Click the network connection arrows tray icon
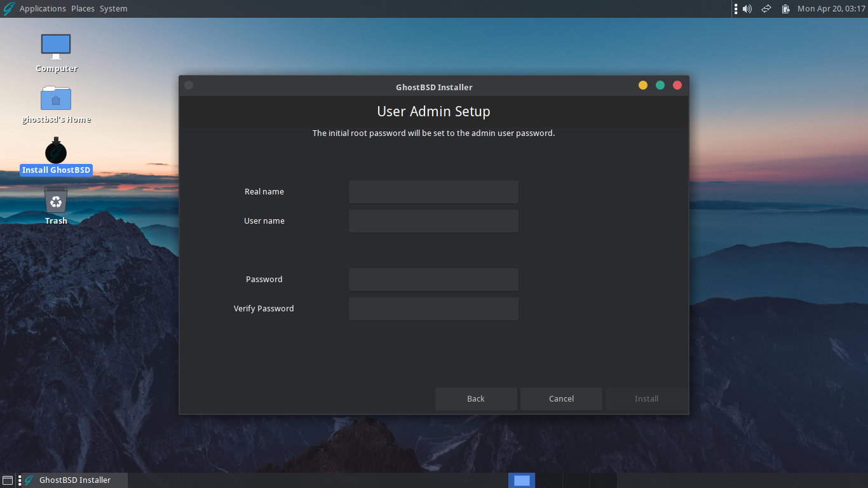The height and width of the screenshot is (488, 868). (x=766, y=9)
